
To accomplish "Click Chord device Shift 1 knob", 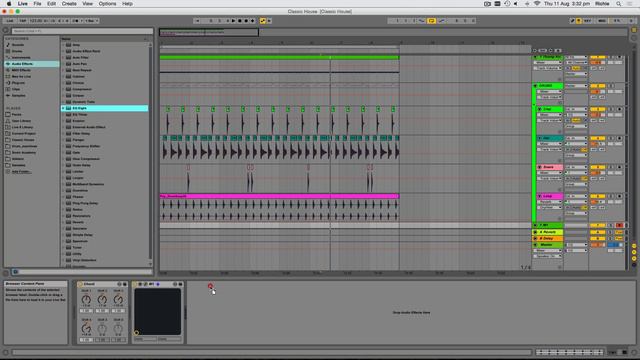I will [x=86, y=300].
